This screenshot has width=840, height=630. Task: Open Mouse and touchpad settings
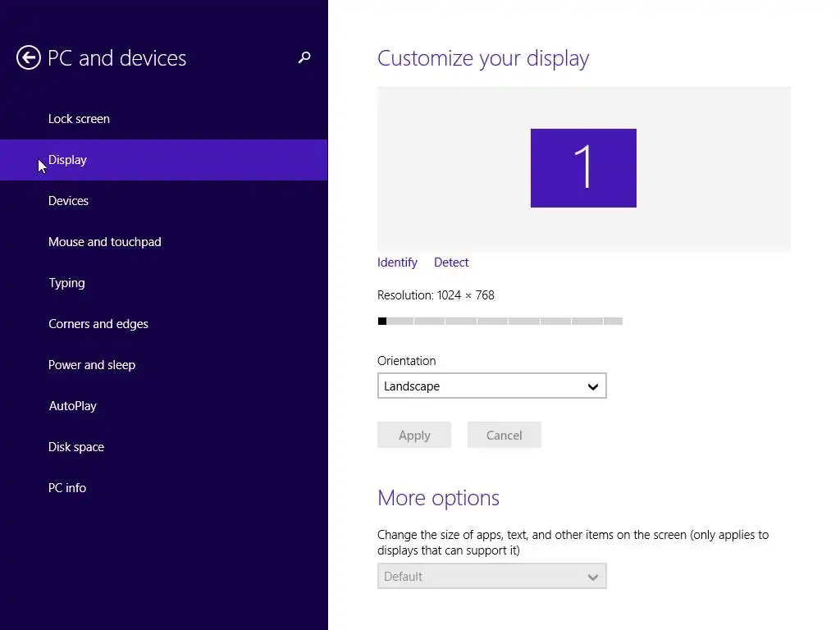tap(164, 242)
